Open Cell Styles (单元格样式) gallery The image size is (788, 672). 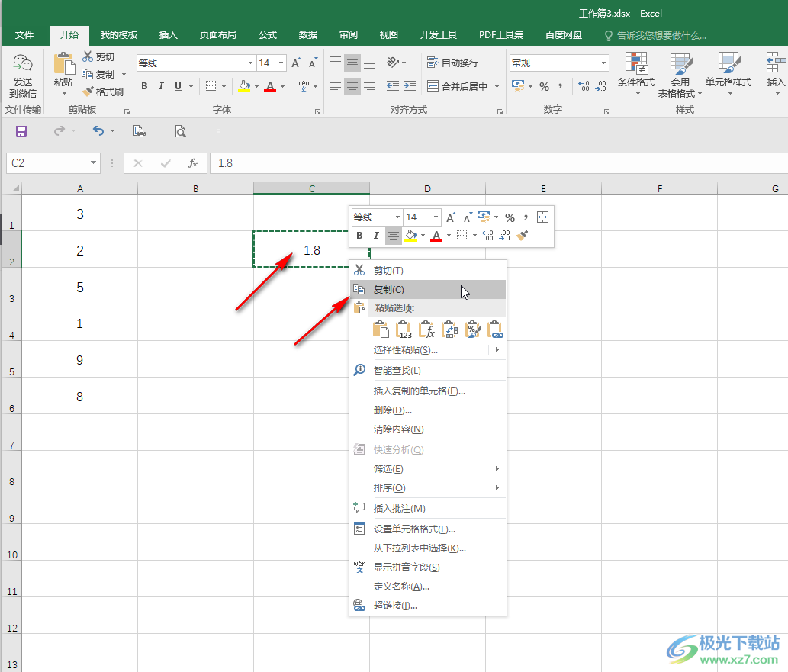point(728,75)
